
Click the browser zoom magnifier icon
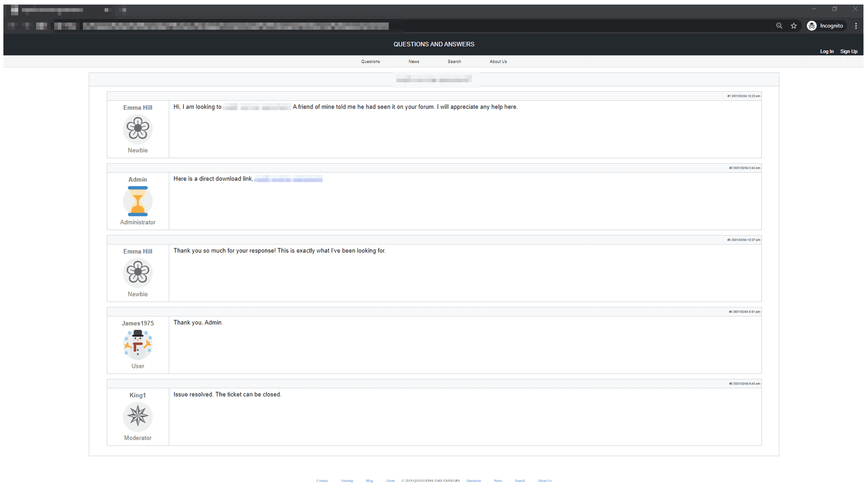pos(779,26)
